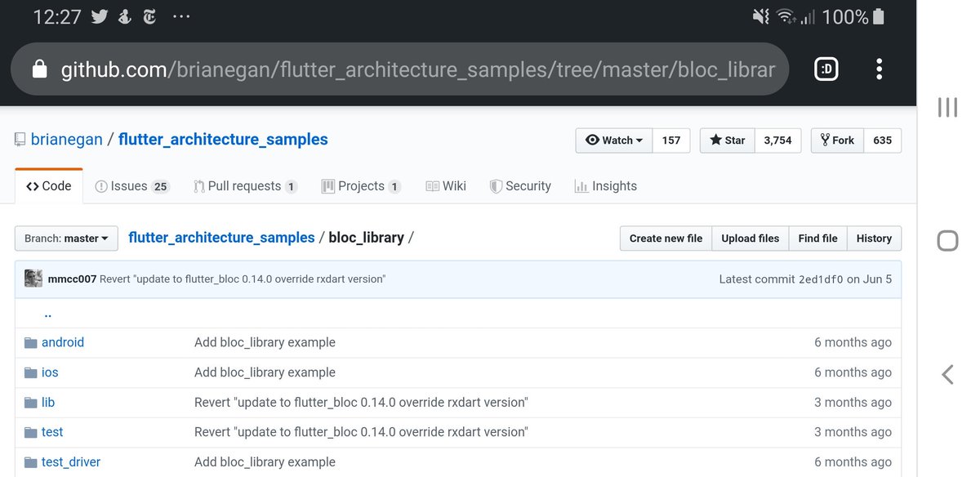
Task: Tap Android back button
Action: (947, 374)
